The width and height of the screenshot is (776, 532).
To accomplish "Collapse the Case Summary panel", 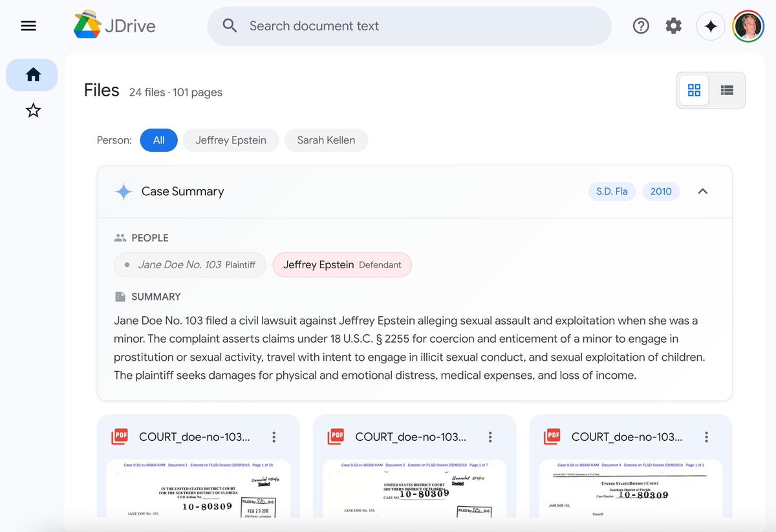I will [x=703, y=191].
